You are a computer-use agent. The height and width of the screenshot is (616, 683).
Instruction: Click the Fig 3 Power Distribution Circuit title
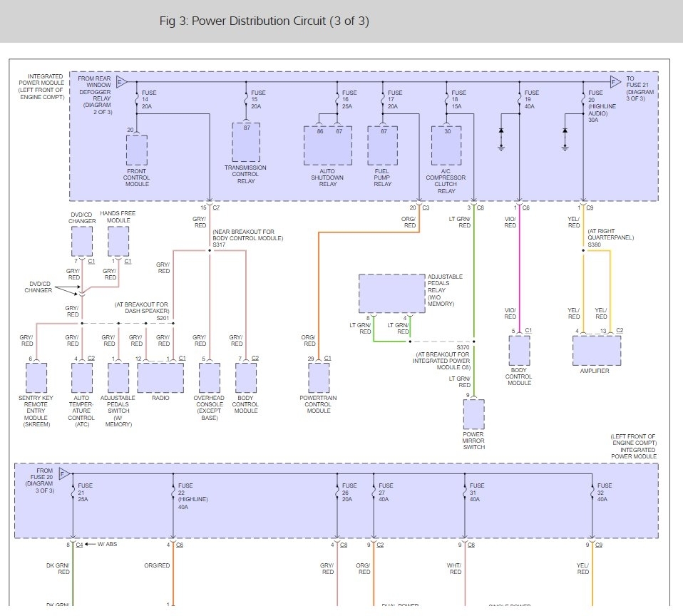(264, 21)
